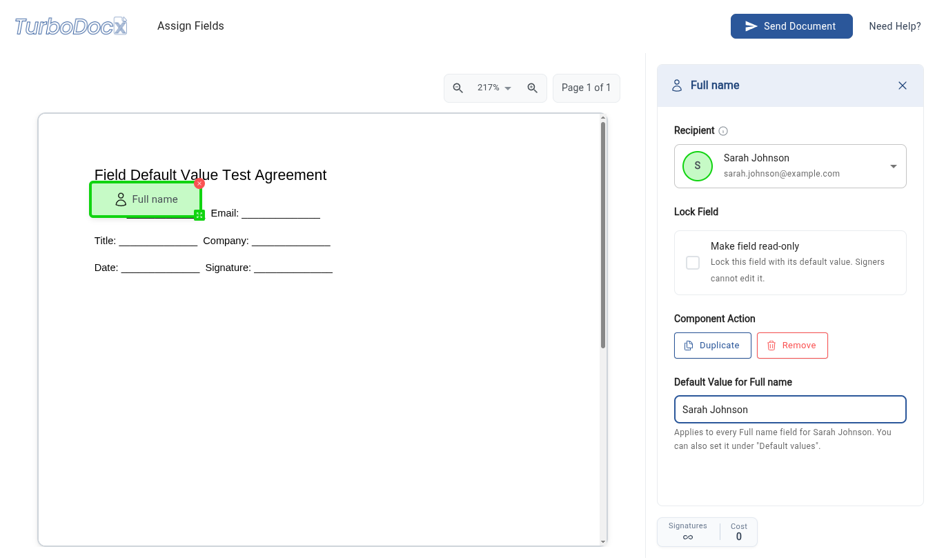This screenshot has width=935, height=560.
Task: Click the Default Value for Full name input
Action: point(790,410)
